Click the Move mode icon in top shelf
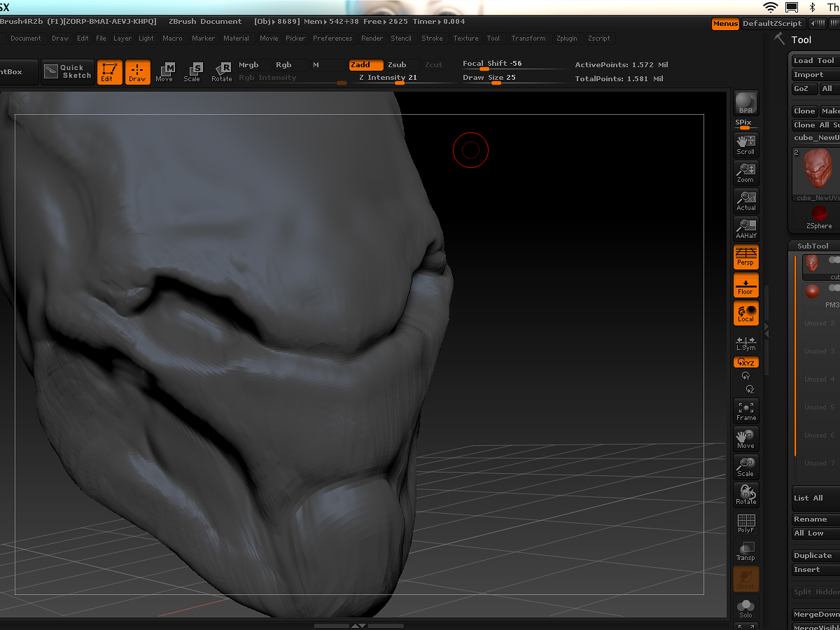The width and height of the screenshot is (840, 630). pyautogui.click(x=164, y=71)
